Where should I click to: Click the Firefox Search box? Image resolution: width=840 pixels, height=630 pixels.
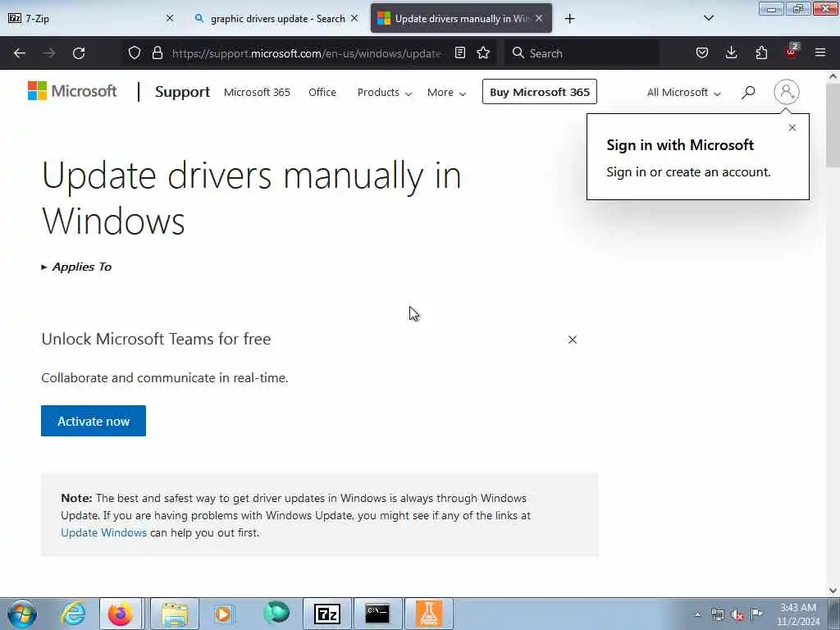point(582,53)
